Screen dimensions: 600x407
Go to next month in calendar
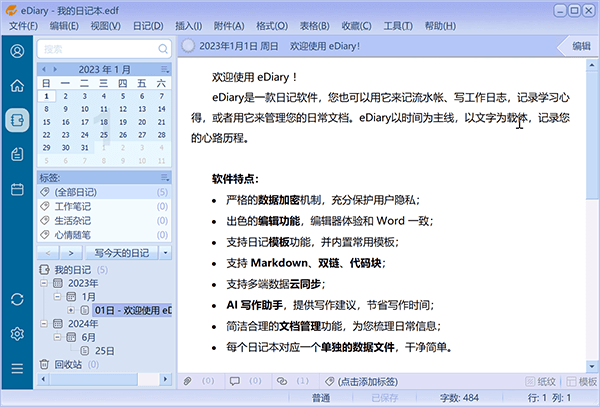pos(55,69)
